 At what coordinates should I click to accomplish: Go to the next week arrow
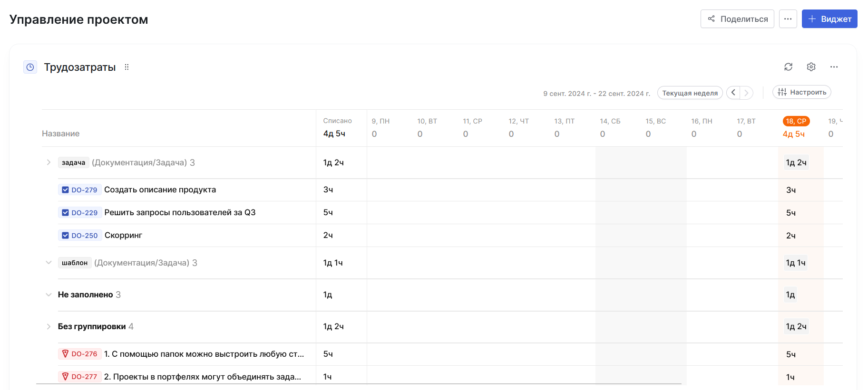coord(747,93)
